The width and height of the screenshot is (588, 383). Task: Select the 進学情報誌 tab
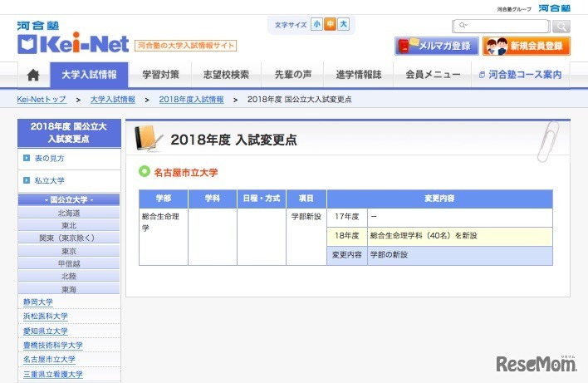(359, 75)
